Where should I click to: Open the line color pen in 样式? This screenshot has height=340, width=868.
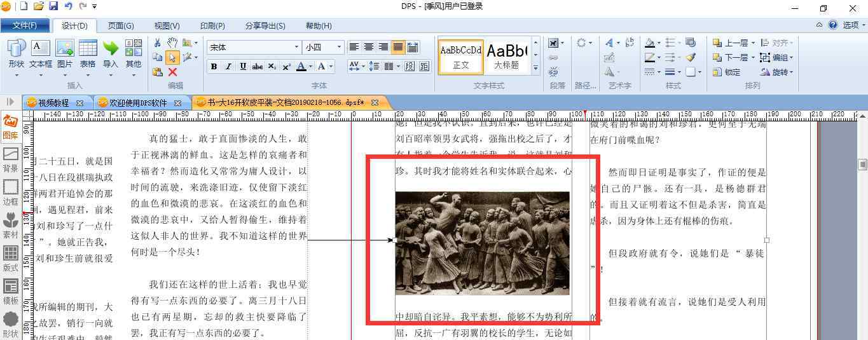649,57
